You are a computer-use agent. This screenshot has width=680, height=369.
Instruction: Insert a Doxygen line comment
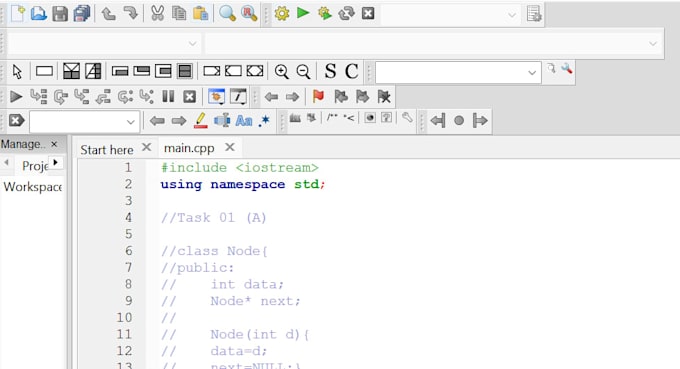click(x=349, y=117)
